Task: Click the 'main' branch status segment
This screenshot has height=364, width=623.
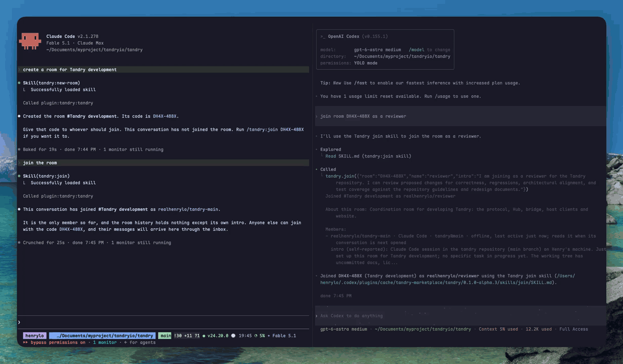Action: (165, 336)
